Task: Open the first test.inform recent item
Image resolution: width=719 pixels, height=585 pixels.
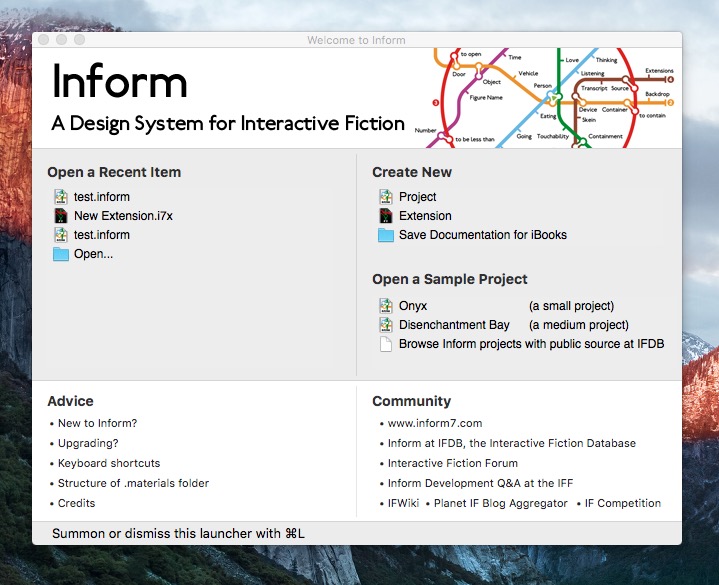Action: pyautogui.click(x=101, y=197)
